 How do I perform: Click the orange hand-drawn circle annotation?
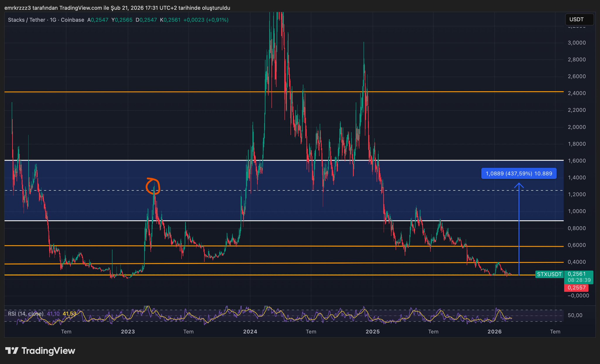(x=153, y=186)
